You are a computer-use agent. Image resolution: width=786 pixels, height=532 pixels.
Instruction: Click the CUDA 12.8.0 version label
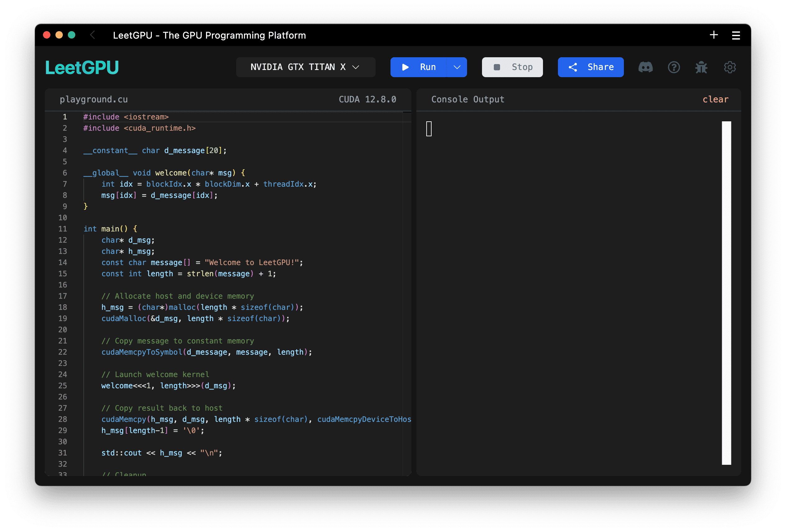[x=367, y=99]
